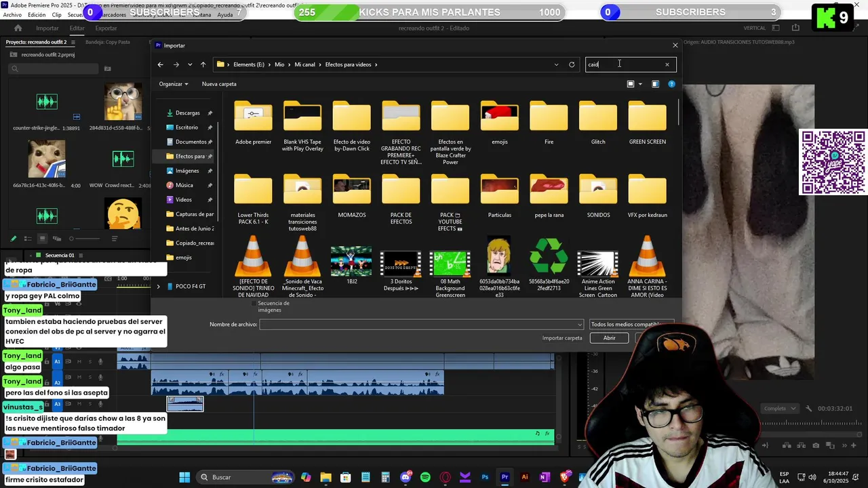Image resolution: width=868 pixels, height=488 pixels.
Task: Enable voice-over record on track A1
Action: pos(100,362)
